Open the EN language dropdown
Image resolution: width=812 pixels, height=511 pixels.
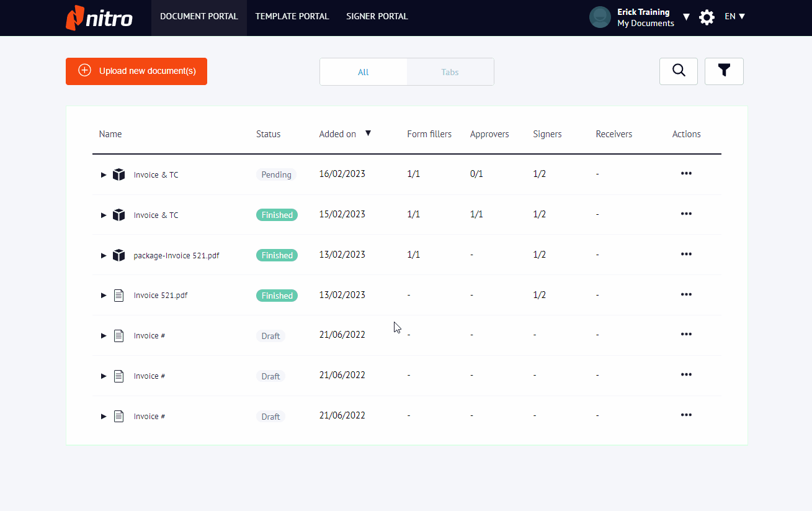[x=735, y=17]
